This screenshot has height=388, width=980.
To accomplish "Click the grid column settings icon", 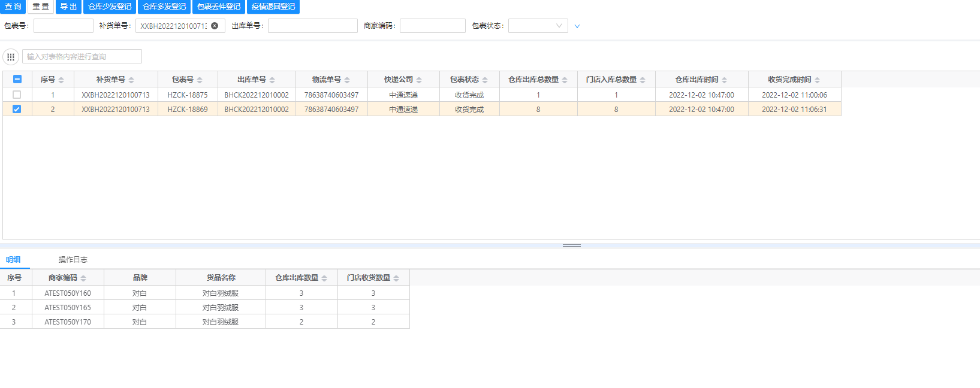I will click(x=11, y=57).
